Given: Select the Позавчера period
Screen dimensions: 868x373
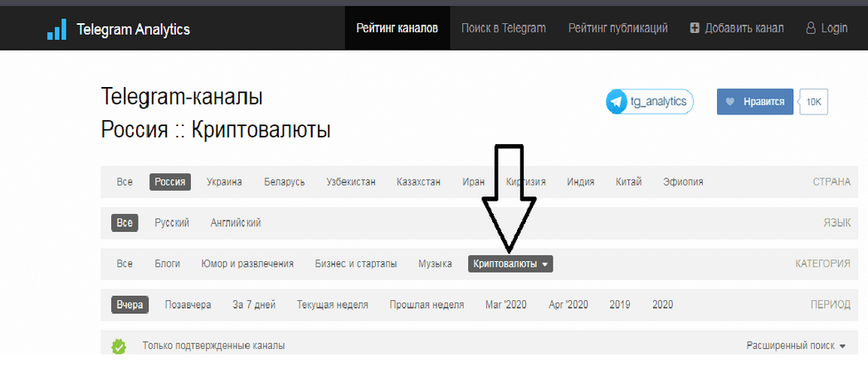Looking at the screenshot, I should pos(188,305).
